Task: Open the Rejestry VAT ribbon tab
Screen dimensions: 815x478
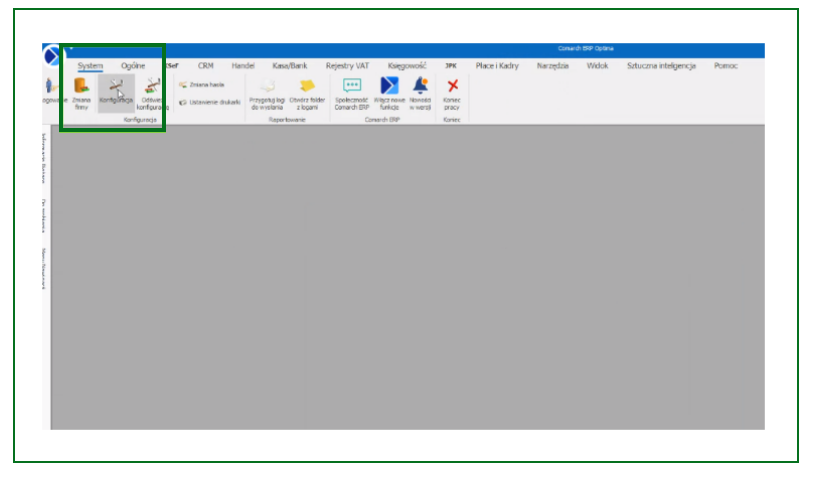Action: 347,66
